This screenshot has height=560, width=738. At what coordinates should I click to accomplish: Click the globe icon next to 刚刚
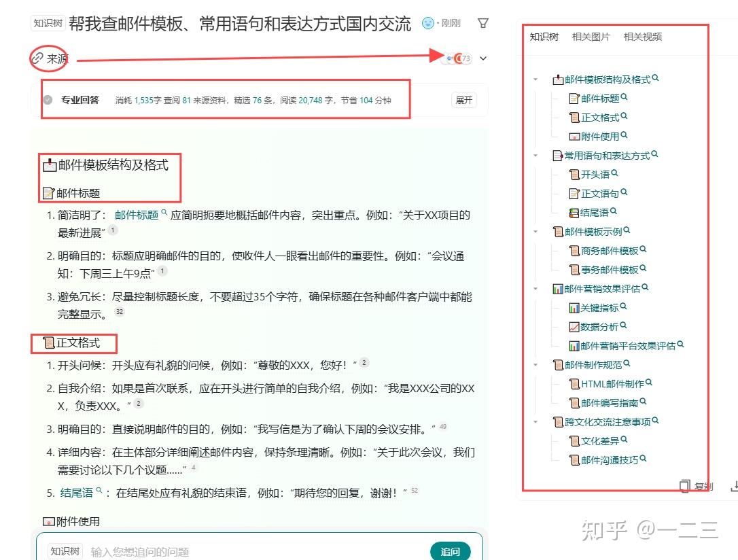coord(427,22)
